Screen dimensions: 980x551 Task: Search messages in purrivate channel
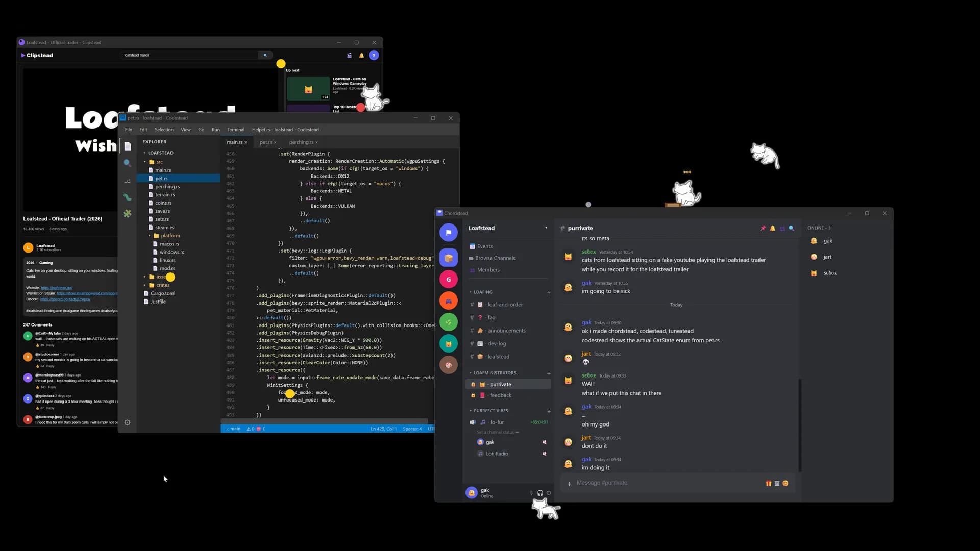[792, 228]
